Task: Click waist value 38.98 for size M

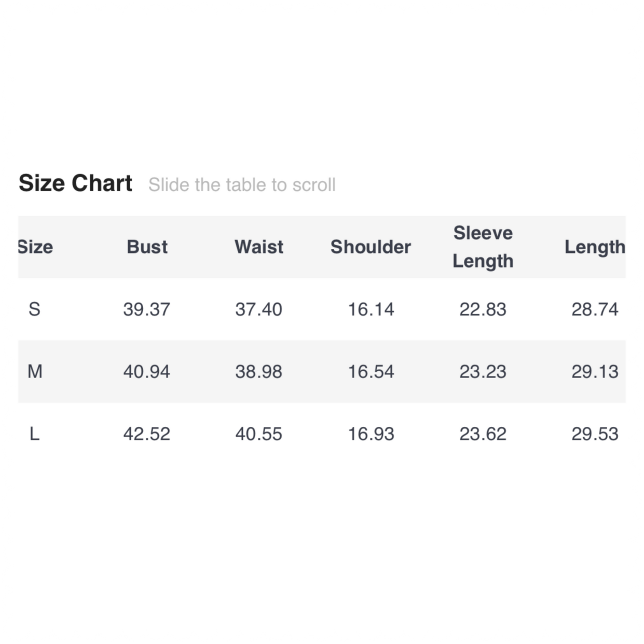Action: pyautogui.click(x=259, y=372)
